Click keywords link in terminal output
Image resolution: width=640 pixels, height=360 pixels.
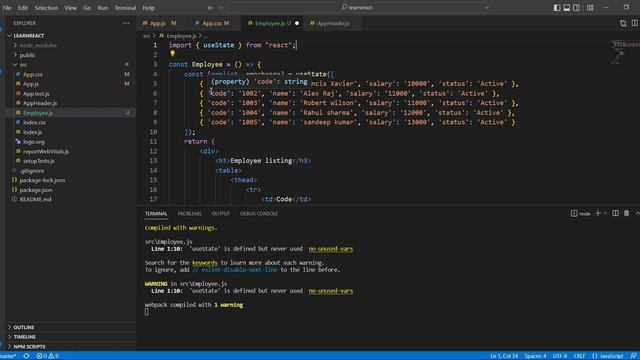[204, 263]
